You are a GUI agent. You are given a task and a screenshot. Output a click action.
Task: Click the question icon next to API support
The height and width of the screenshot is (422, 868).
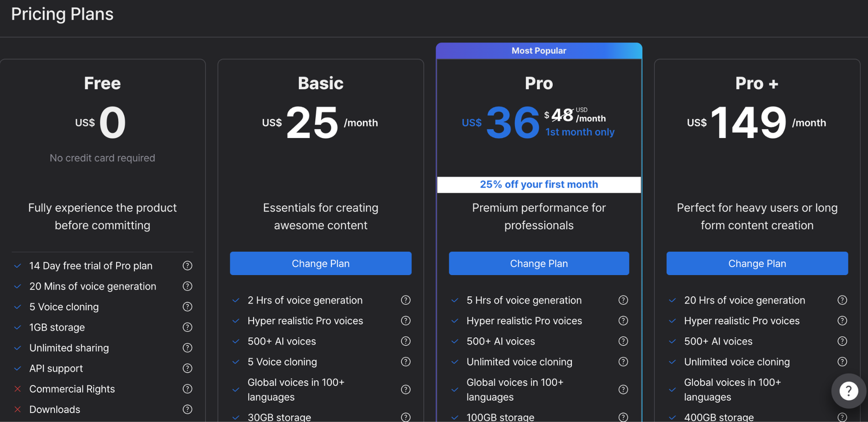pos(187,368)
